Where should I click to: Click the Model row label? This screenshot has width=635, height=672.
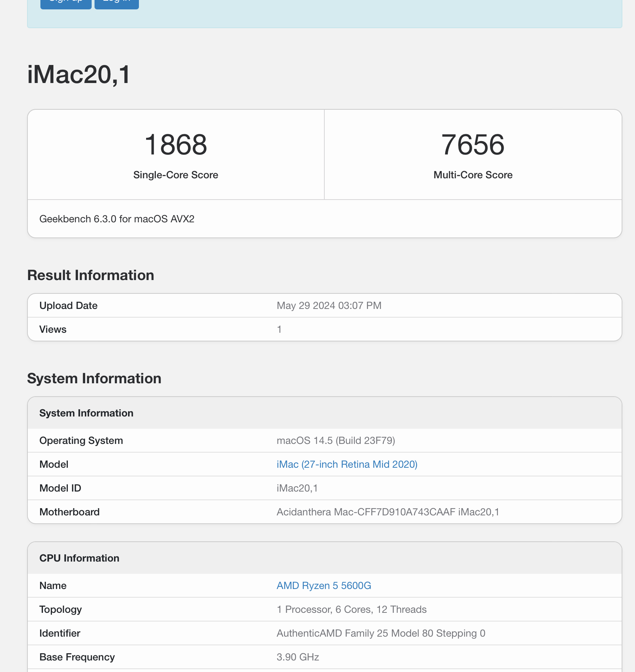(54, 464)
